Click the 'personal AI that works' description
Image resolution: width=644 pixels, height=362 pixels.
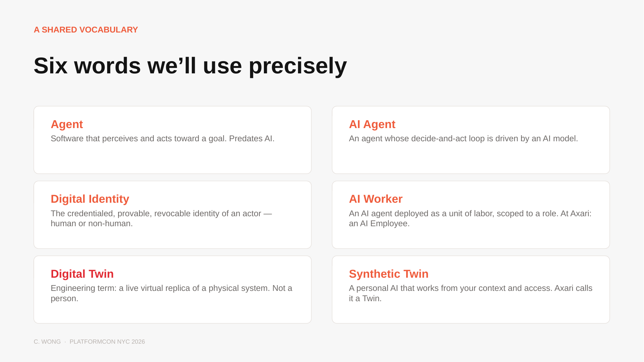(471, 293)
